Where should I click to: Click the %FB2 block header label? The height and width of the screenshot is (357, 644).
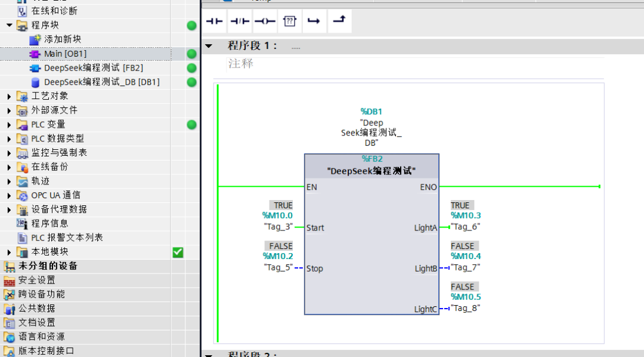point(372,158)
